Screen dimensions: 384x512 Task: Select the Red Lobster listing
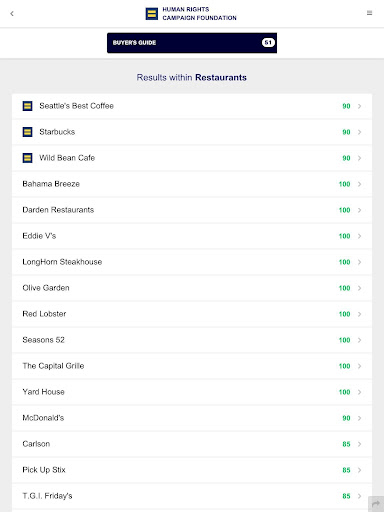192,314
